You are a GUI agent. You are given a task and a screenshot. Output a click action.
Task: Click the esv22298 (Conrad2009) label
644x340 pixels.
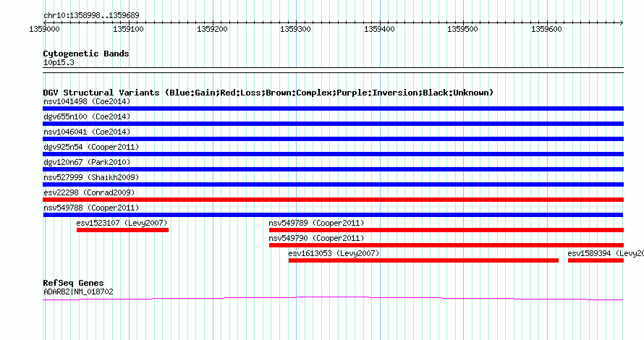89,192
